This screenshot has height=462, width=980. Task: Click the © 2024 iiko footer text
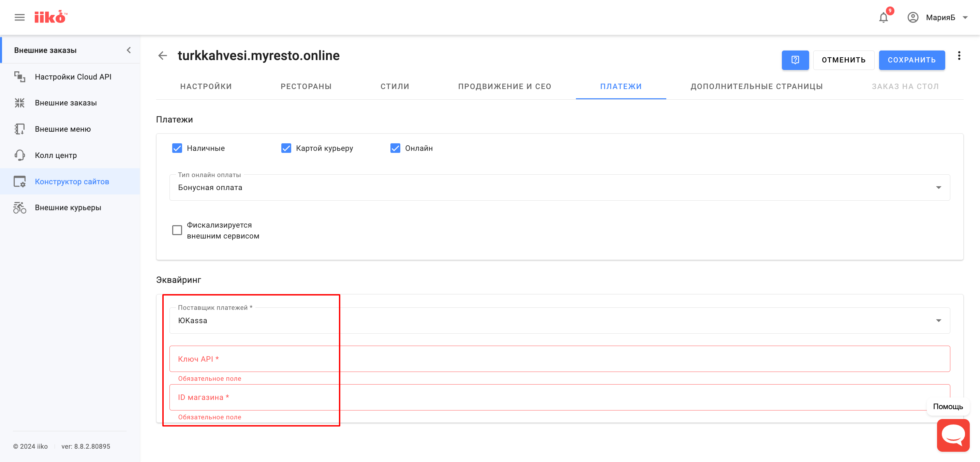[30, 446]
